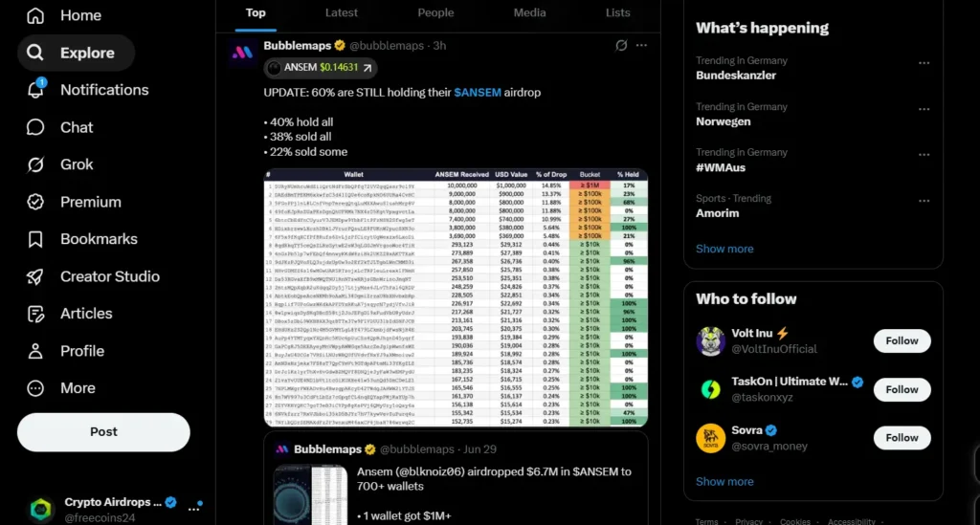This screenshot has width=980, height=525.
Task: Open options for Bundeskanzler trend
Action: (x=924, y=63)
